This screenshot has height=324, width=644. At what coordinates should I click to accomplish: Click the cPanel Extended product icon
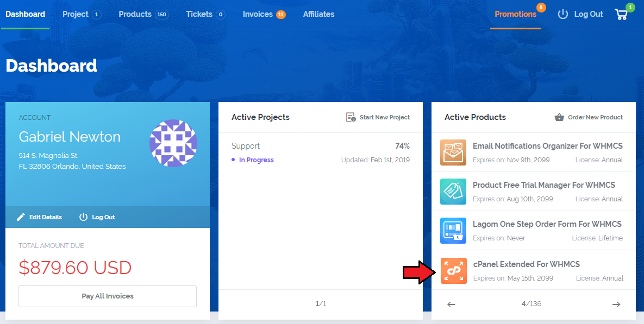453,271
